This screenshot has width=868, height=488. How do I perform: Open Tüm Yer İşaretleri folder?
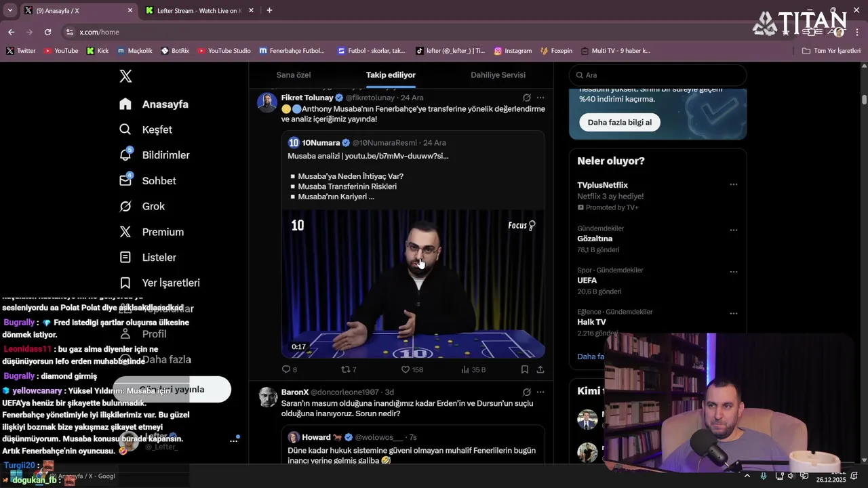pyautogui.click(x=831, y=51)
